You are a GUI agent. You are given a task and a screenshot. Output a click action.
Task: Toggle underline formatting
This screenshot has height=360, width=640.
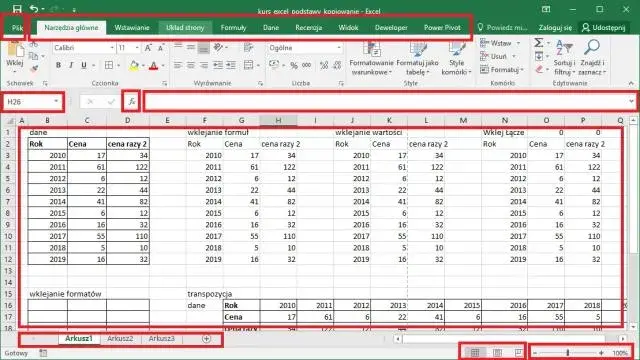pyautogui.click(x=84, y=65)
